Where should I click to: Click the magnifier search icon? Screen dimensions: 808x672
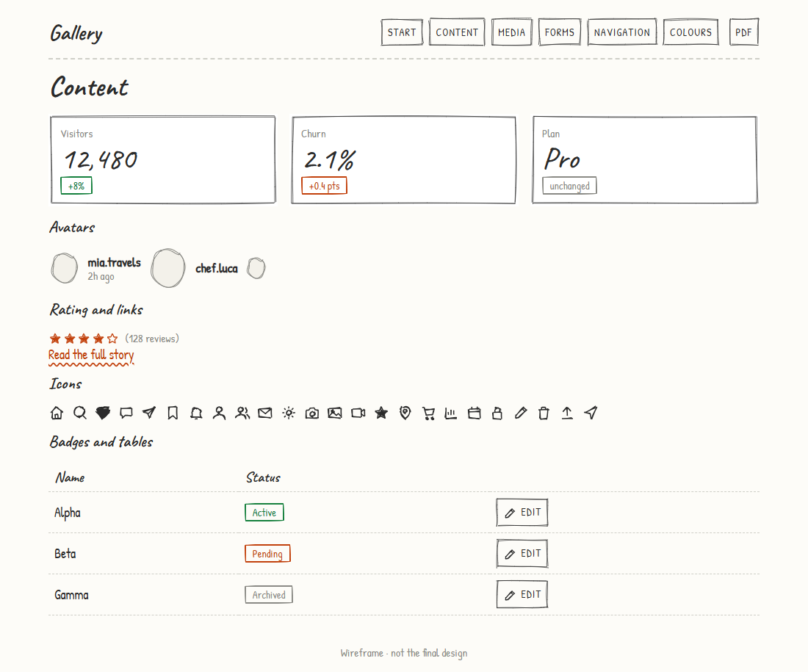pyautogui.click(x=80, y=413)
